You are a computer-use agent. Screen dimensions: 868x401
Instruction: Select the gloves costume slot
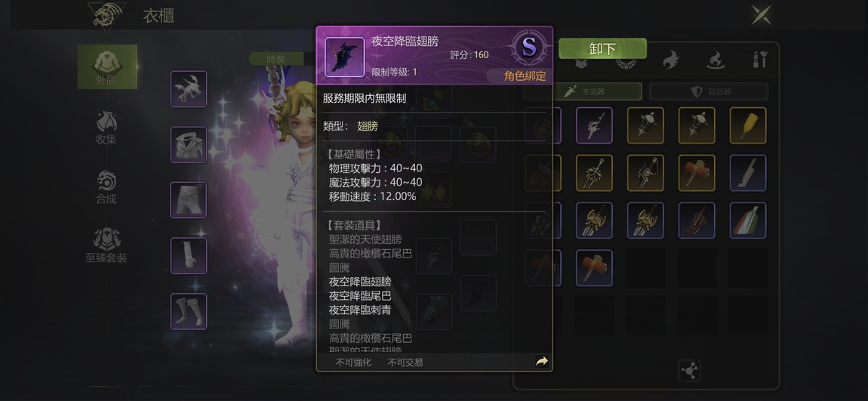pos(189,255)
